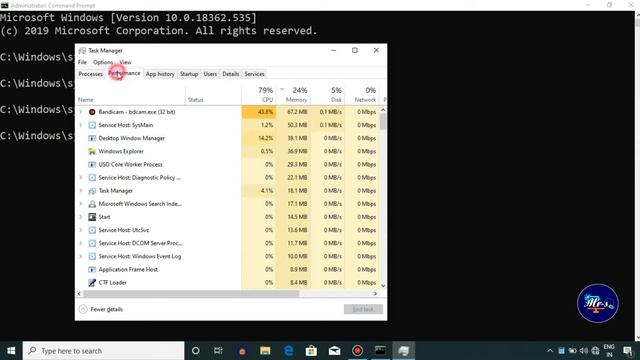
Task: Open the volume control in system tray
Action: coord(584,351)
